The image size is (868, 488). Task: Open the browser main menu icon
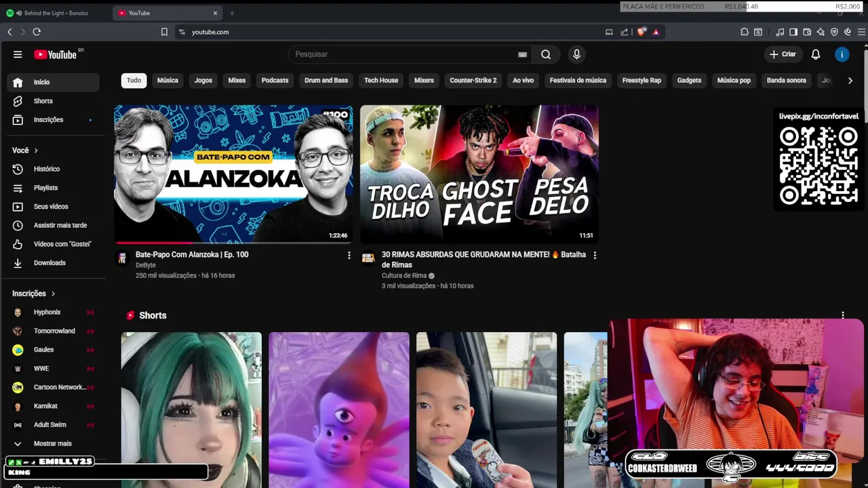(862, 32)
